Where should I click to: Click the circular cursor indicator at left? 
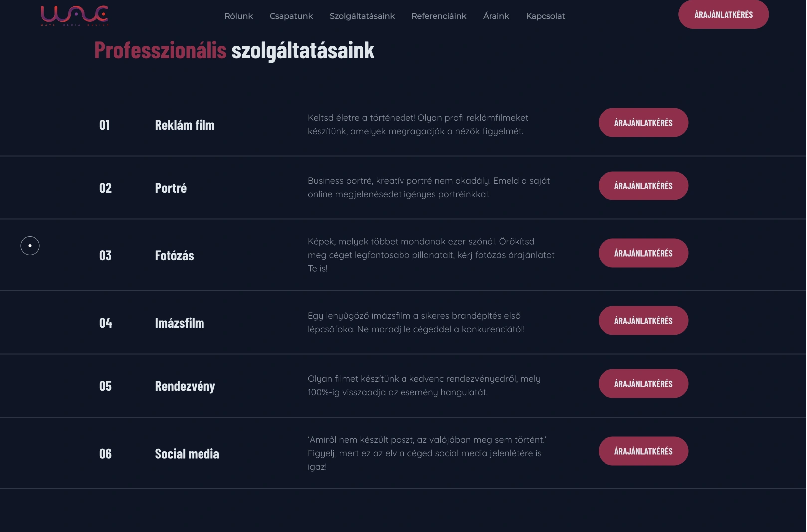[x=30, y=246]
